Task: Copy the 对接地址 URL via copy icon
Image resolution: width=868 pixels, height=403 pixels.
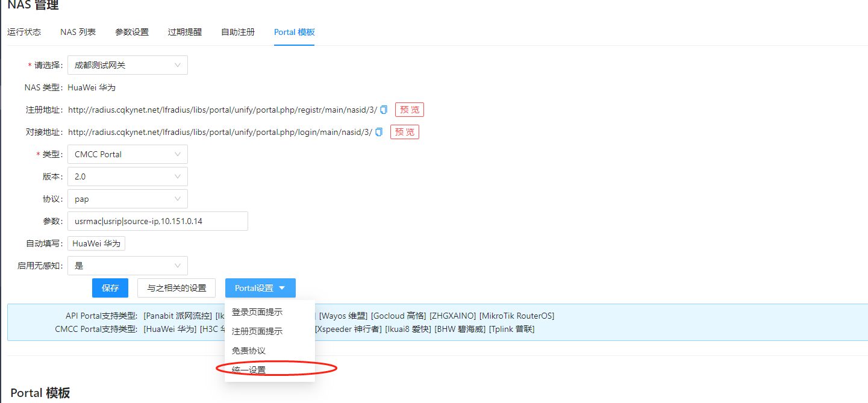Action: pyautogui.click(x=379, y=132)
